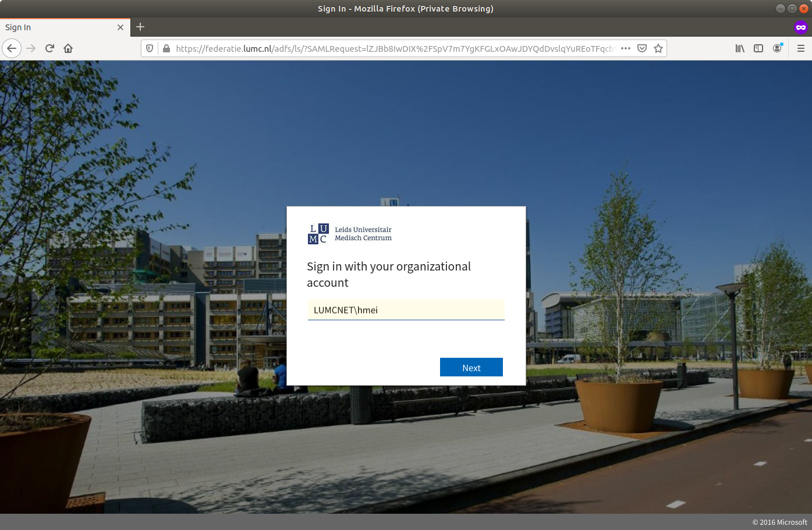Open the Firefox account icon
Viewport: 812px width, 530px height.
coord(777,48)
